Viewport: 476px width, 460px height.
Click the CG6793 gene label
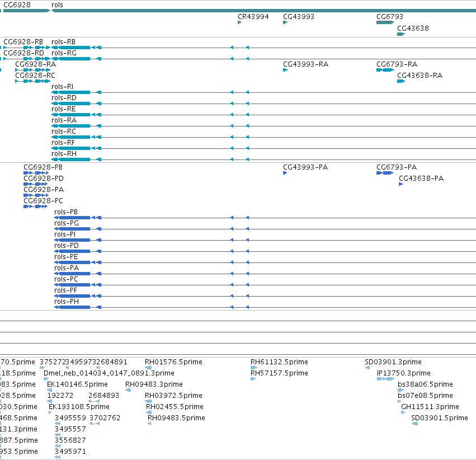(390, 17)
